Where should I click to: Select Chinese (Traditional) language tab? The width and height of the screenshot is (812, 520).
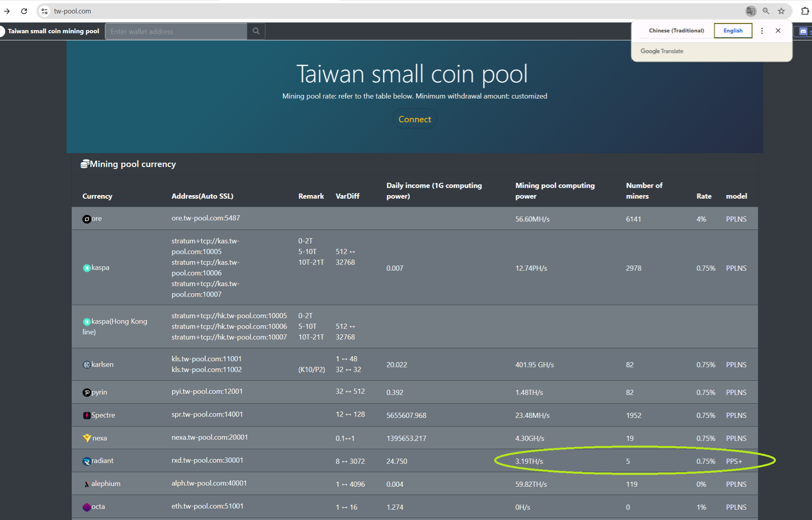tap(676, 30)
